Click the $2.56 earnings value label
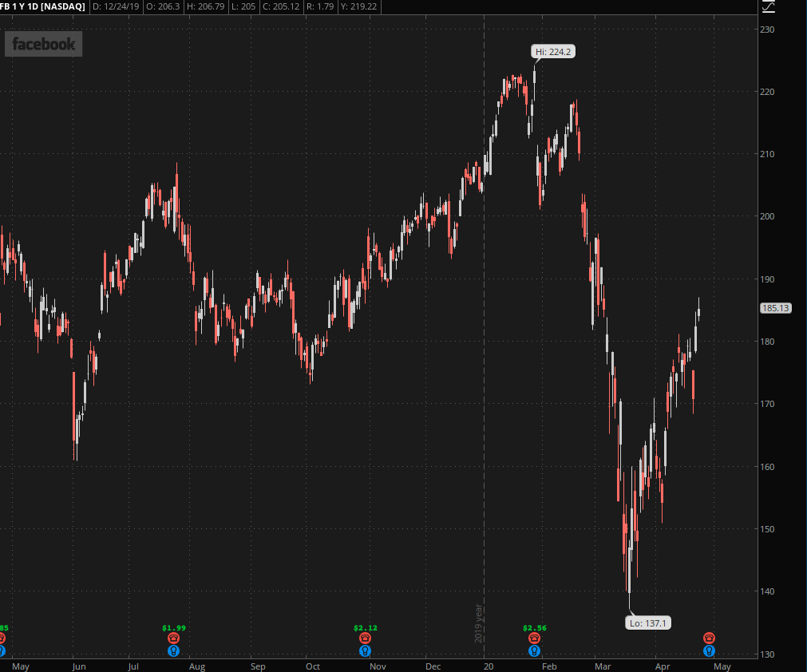Viewport: 807px width, 672px height. [535, 628]
